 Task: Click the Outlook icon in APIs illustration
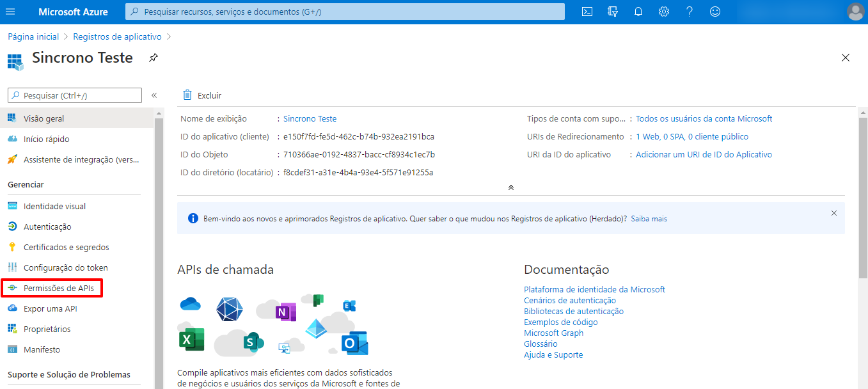tap(354, 343)
